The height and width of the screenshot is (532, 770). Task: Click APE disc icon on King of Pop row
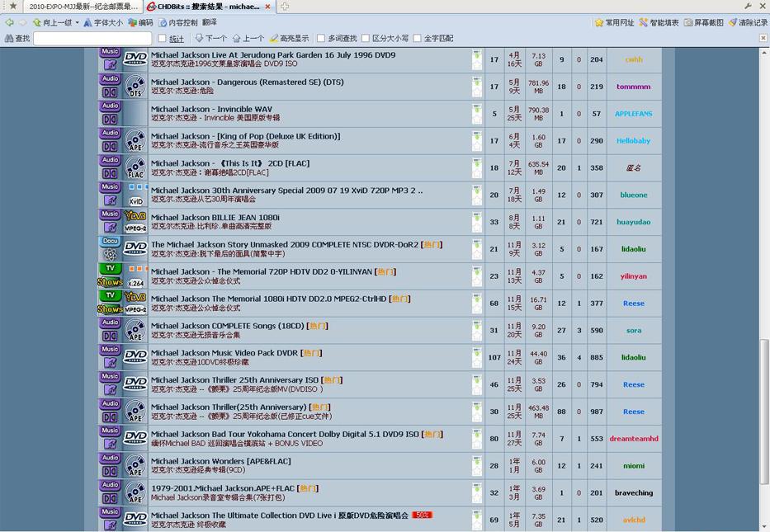[135, 140]
